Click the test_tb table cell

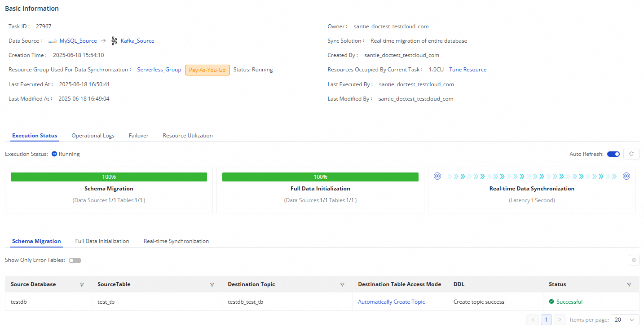pos(106,302)
